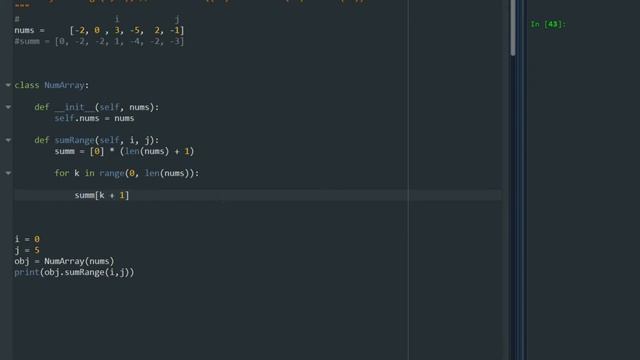The width and height of the screenshot is (640, 360).
Task: Click the summ = [0] * line
Action: 124,151
